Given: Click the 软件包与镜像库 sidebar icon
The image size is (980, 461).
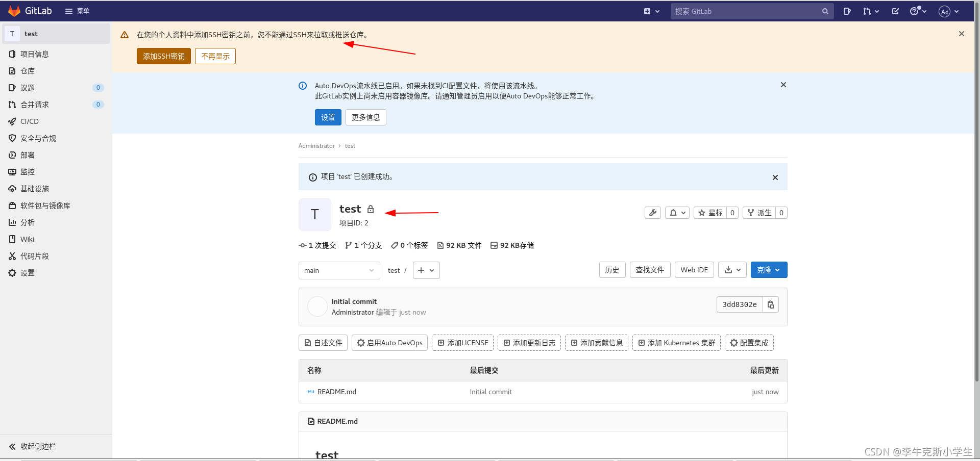Looking at the screenshot, I should [x=12, y=206].
